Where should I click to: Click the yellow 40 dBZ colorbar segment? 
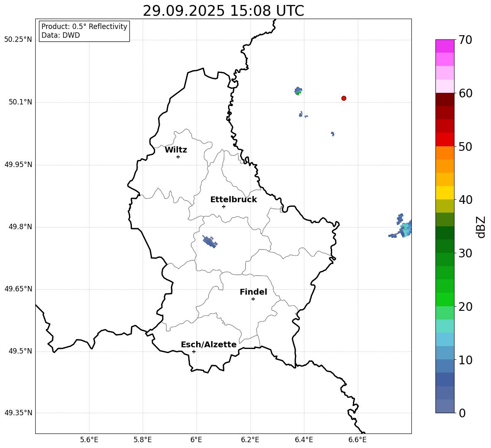[x=445, y=193]
